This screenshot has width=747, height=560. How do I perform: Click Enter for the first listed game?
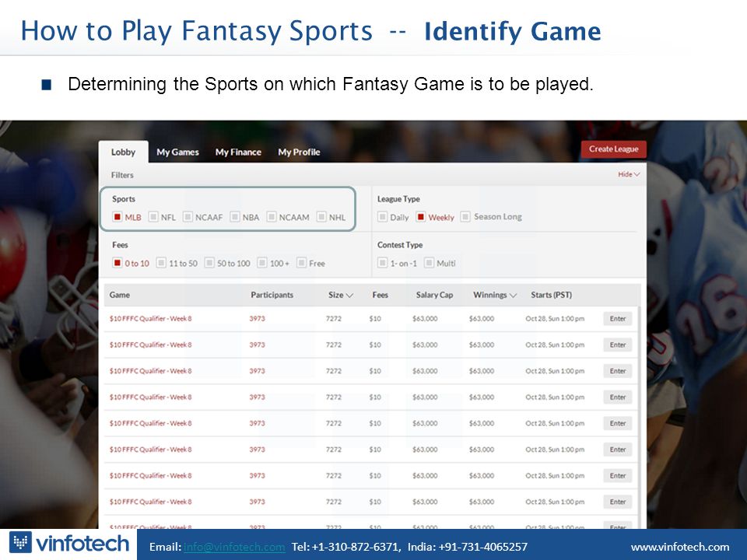point(618,319)
